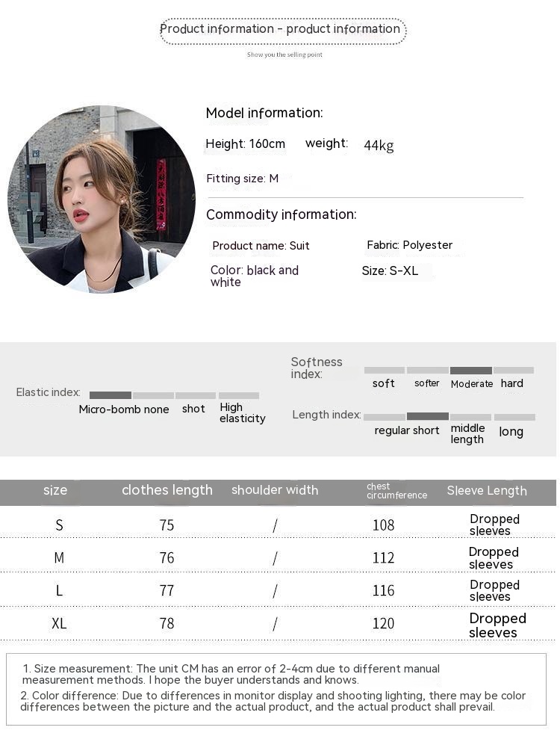Click the 'Product information' dotted header banner
Screen dimensions: 560x742
coord(282,31)
